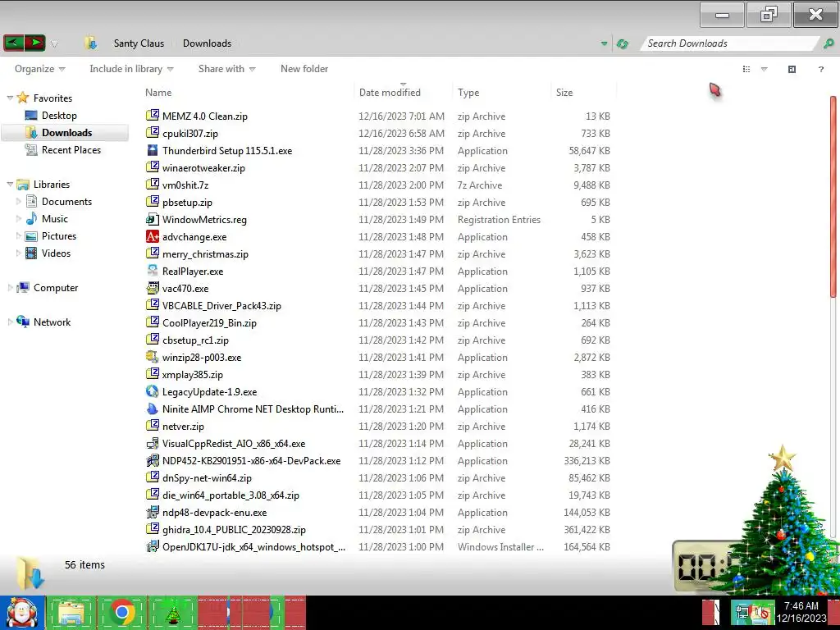Select cpukil307.zip file name
The image size is (840, 630).
pos(190,134)
